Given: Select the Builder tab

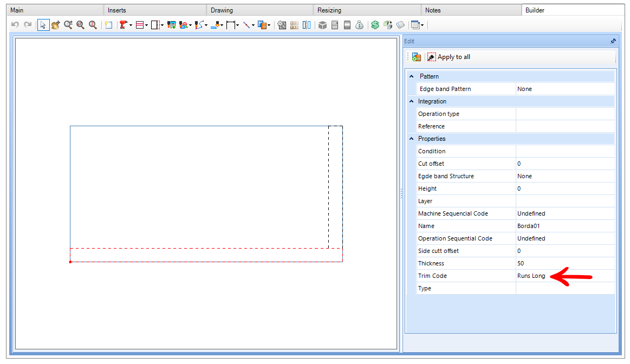Looking at the screenshot, I should [573, 10].
